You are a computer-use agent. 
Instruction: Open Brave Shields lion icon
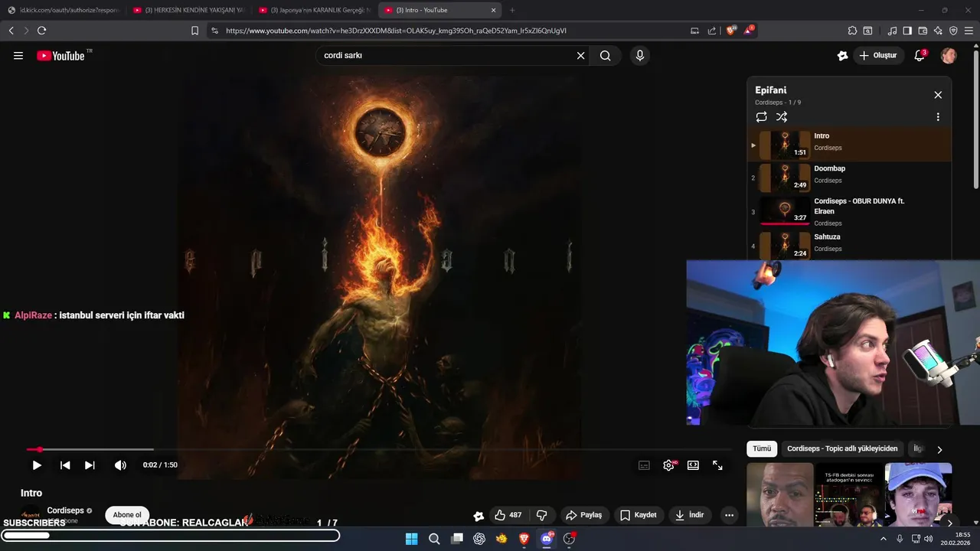pos(731,31)
